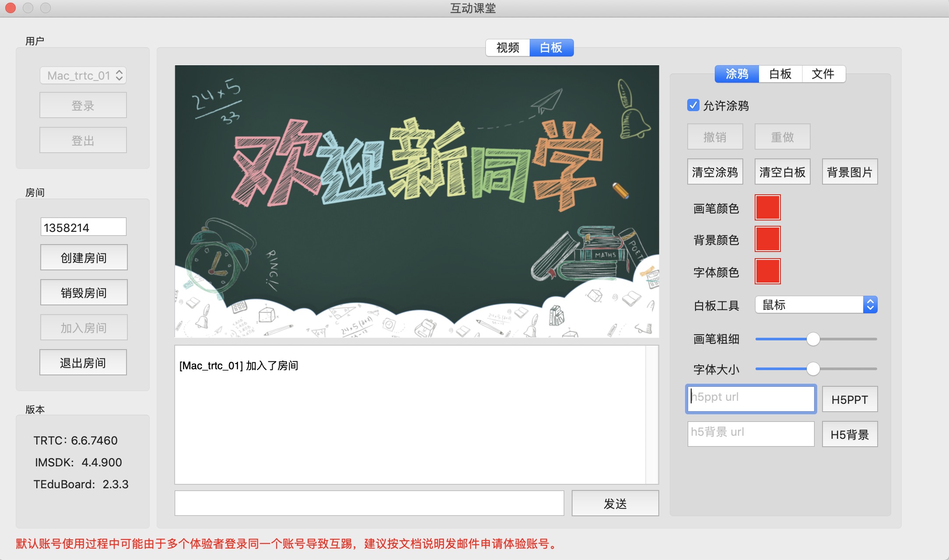Open the Mac_trtc_01 user dropdown

click(x=83, y=76)
